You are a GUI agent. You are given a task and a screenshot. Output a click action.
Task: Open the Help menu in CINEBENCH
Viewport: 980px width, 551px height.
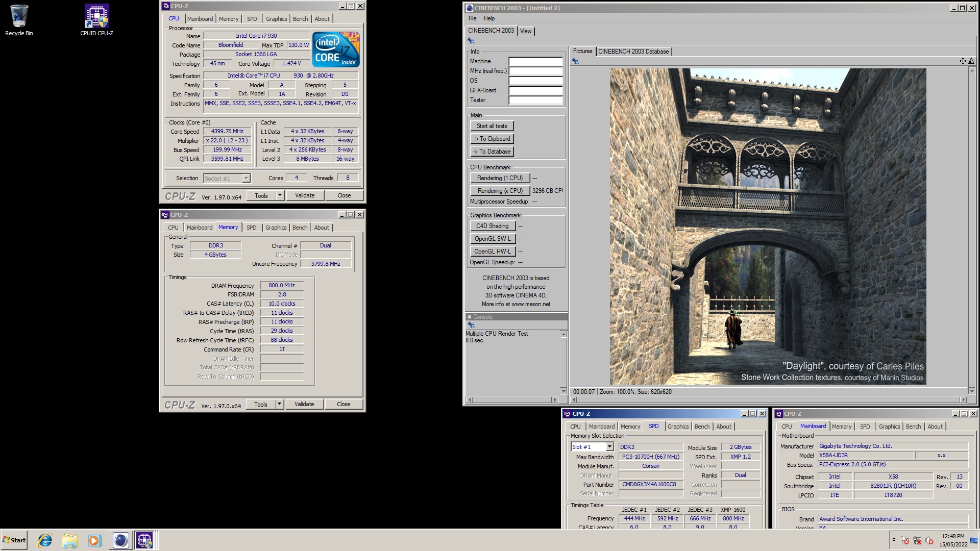coord(489,18)
